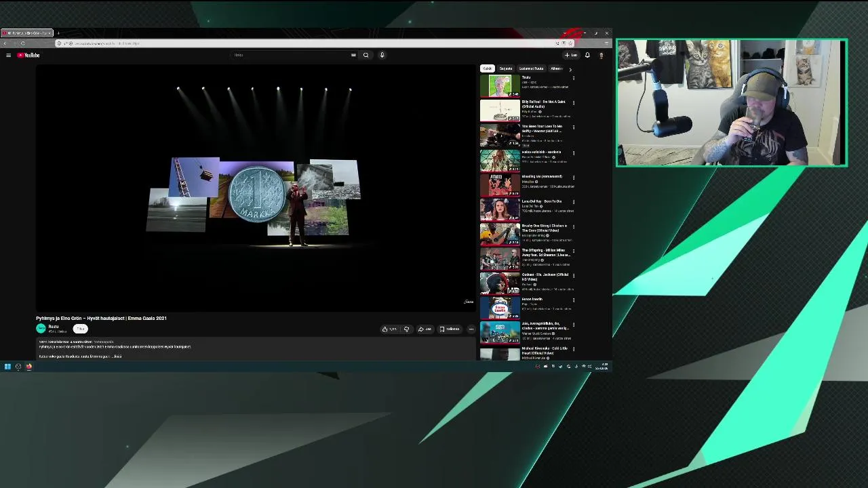This screenshot has width=868, height=488.
Task: Open options menu for Essoa baariin video
Action: 574,300
